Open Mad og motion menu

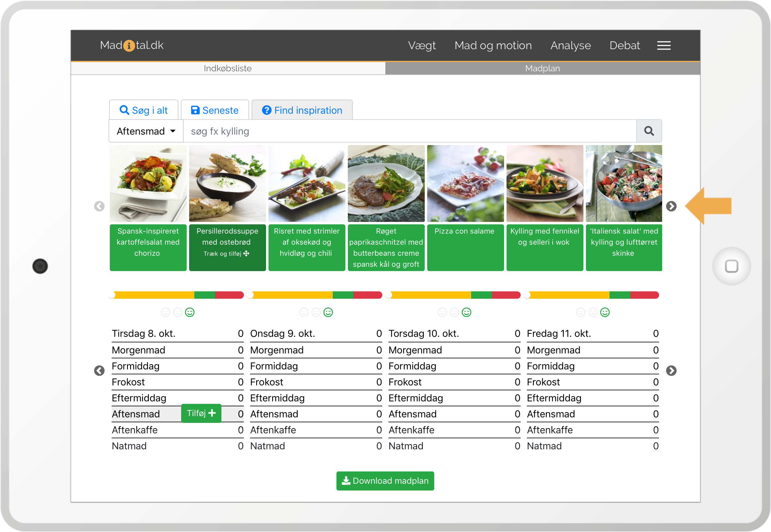(x=493, y=45)
